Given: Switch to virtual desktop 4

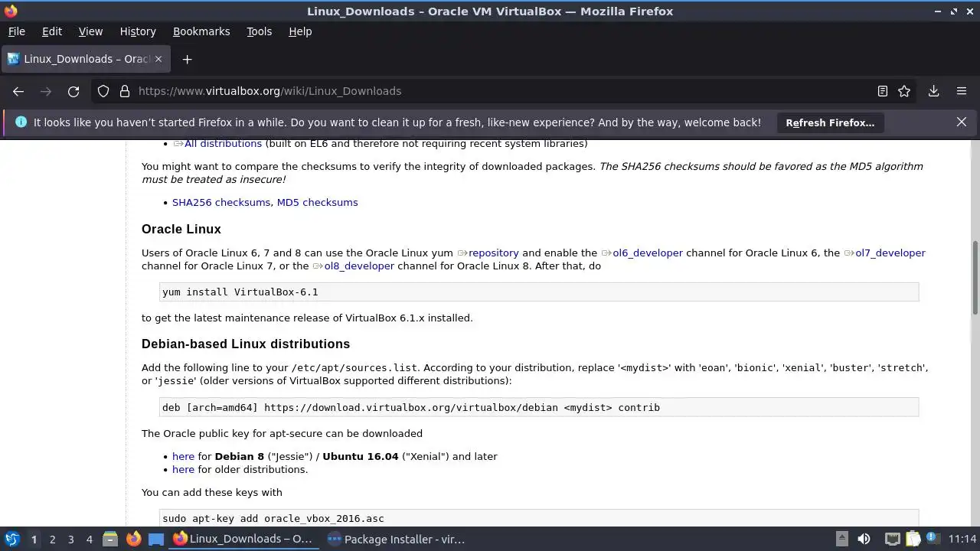Looking at the screenshot, I should pos(89,539).
